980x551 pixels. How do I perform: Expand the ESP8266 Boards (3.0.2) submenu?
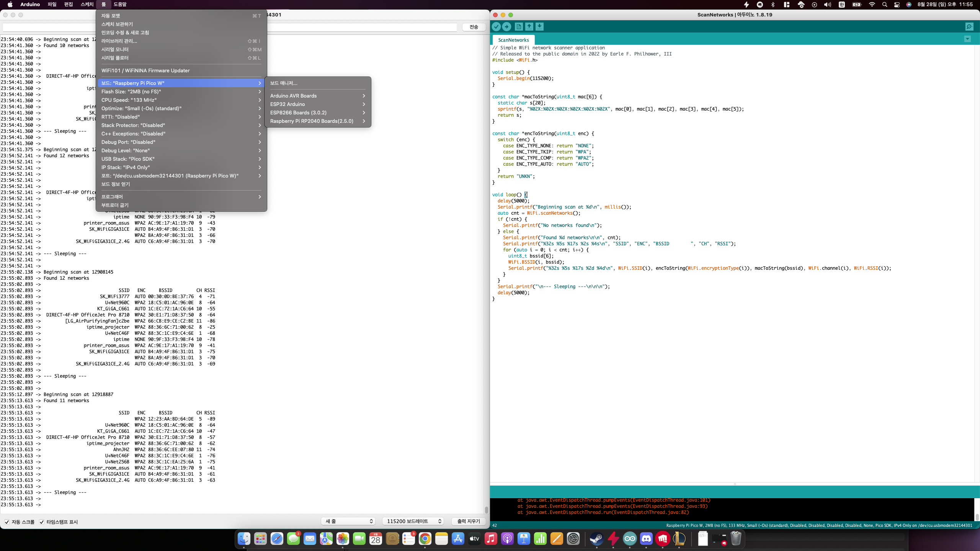click(x=318, y=112)
